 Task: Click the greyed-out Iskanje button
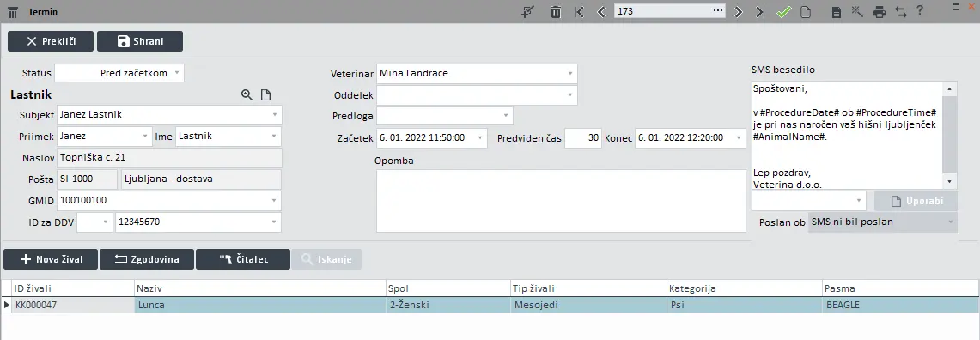(x=326, y=259)
